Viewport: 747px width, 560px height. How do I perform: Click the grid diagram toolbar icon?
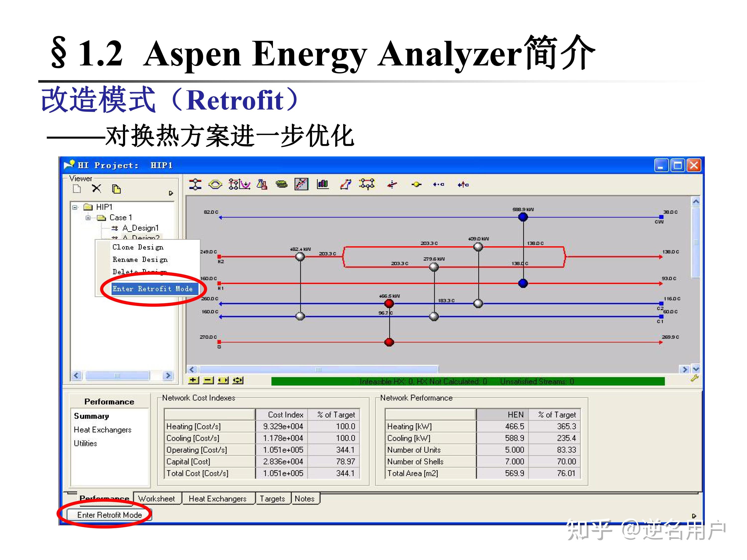[x=195, y=184]
